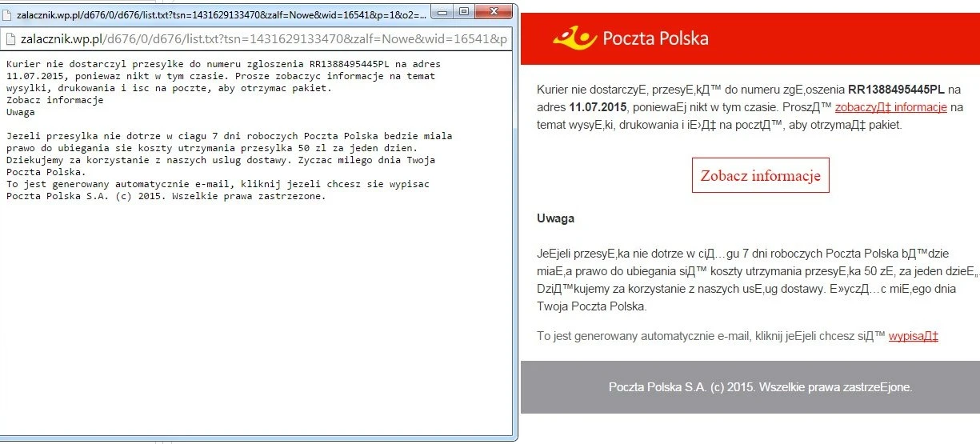Viewport: 980px width, 444px height.
Task: Click plain-text line 'Zobacz informacje' in the popup
Action: coord(54,100)
